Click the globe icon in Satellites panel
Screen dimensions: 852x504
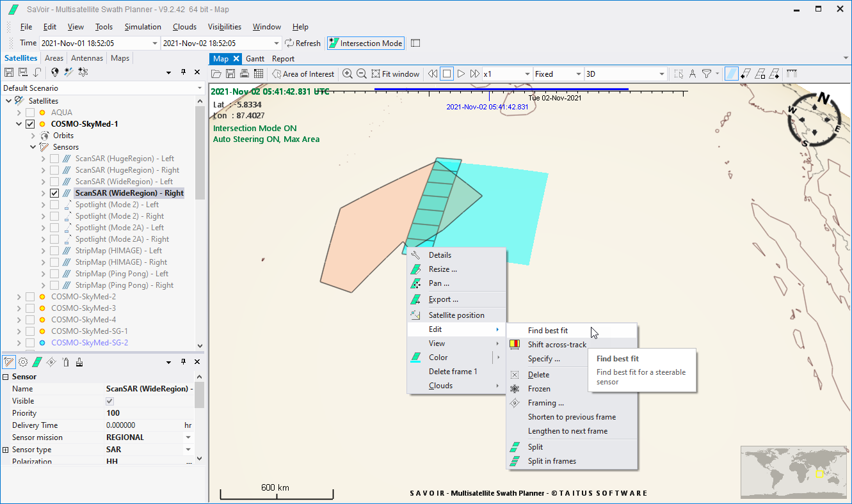point(55,72)
